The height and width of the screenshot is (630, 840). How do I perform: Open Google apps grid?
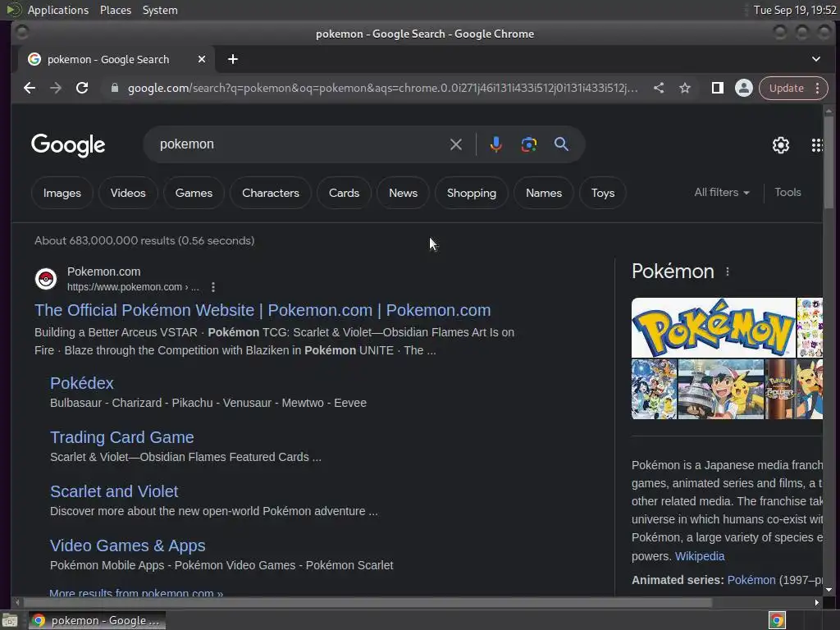tap(816, 145)
